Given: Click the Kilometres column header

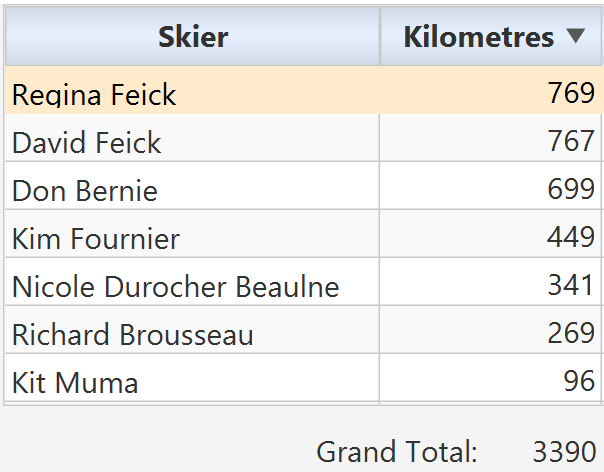Looking at the screenshot, I should (x=479, y=38).
